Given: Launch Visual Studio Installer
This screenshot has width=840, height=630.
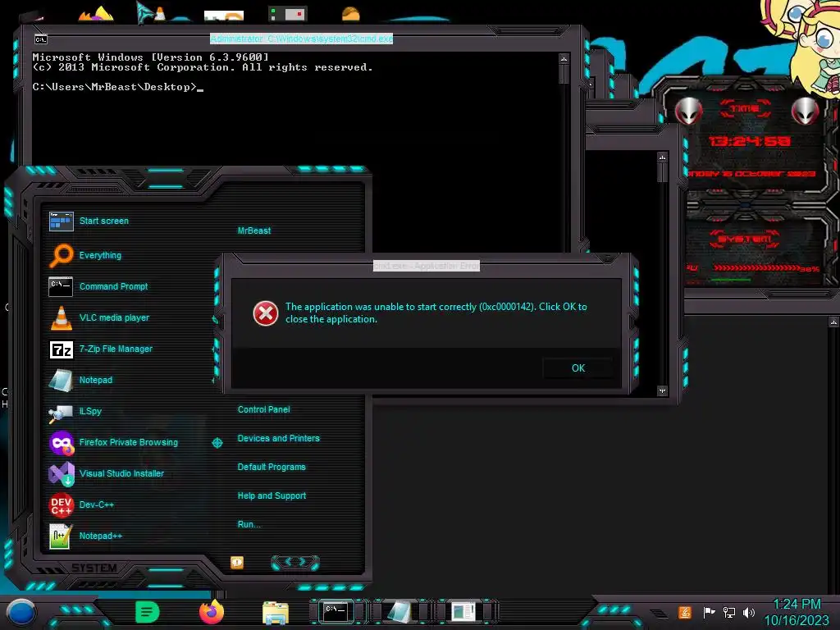Looking at the screenshot, I should pyautogui.click(x=106, y=473).
